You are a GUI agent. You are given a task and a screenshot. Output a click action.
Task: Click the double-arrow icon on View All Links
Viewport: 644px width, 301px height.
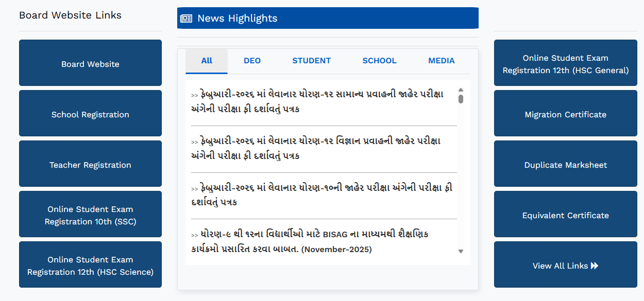594,265
